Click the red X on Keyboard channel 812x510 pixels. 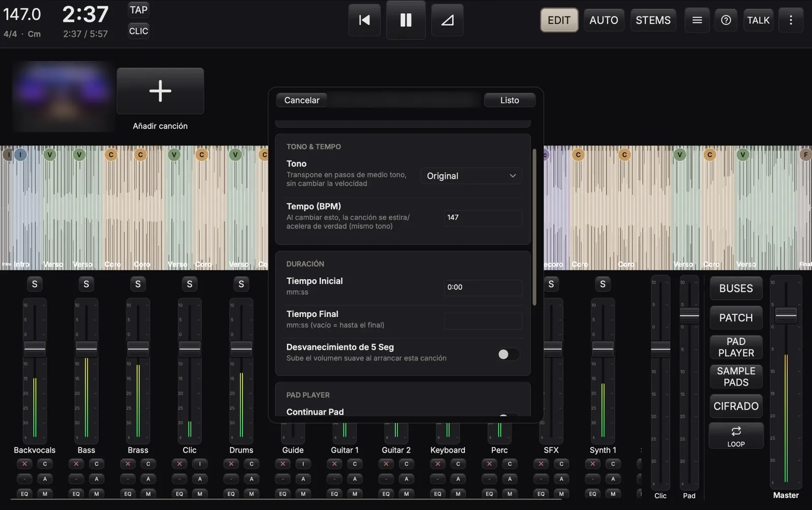(x=437, y=464)
